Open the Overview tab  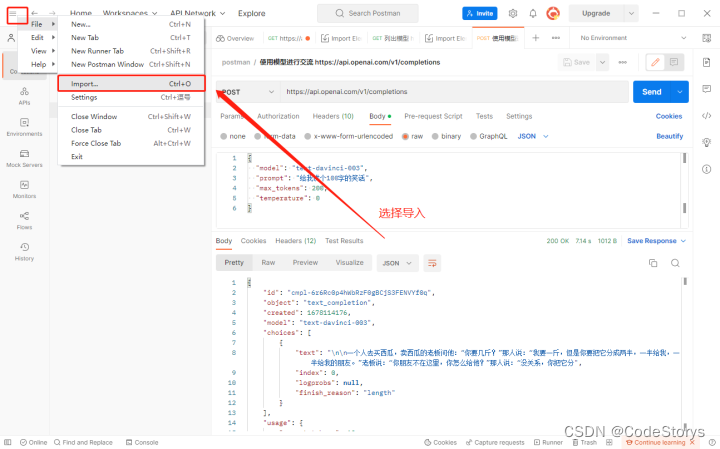235,38
